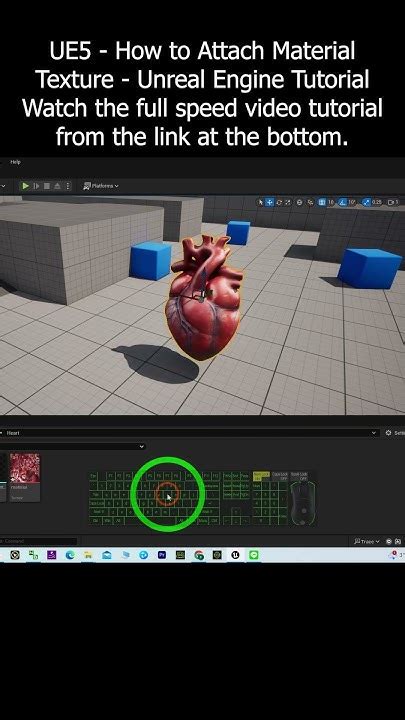405x720 pixels.
Task: Click the skip frame button beside Play
Action: (36, 186)
